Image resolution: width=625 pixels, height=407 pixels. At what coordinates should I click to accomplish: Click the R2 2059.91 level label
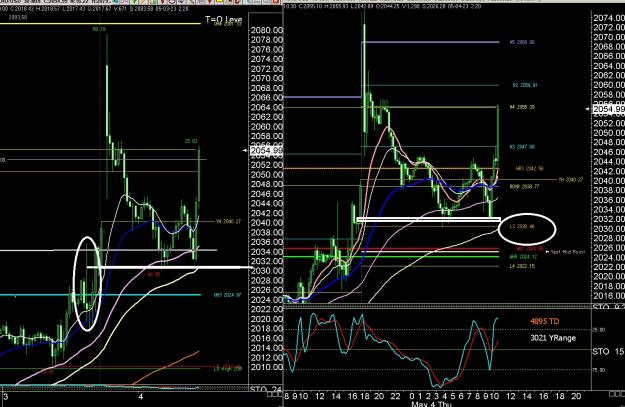coord(525,85)
